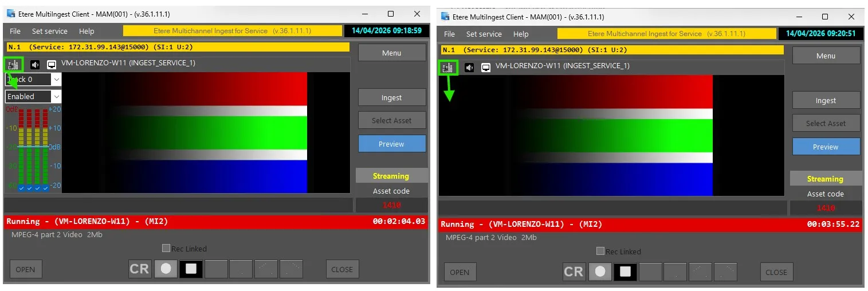Screen dimensions: 868x291
Task: Open the Track 0 dropdown
Action: (x=56, y=80)
